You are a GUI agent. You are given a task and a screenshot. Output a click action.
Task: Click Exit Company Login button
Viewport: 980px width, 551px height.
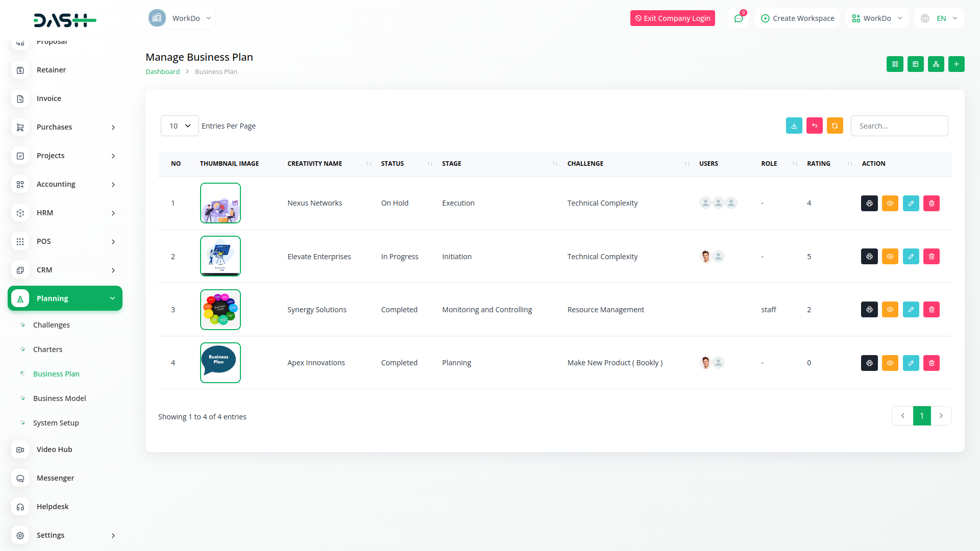click(672, 18)
